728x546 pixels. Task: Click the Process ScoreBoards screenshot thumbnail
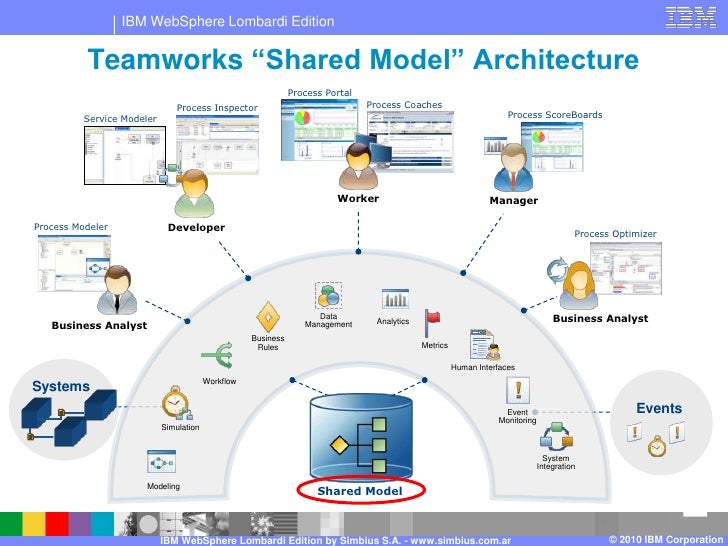(552, 147)
